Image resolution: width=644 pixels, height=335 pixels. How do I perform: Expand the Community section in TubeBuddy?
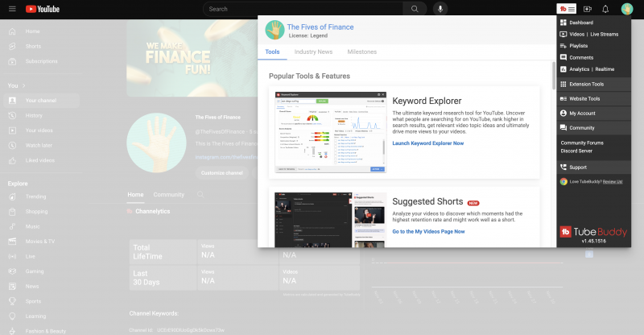pyautogui.click(x=581, y=127)
